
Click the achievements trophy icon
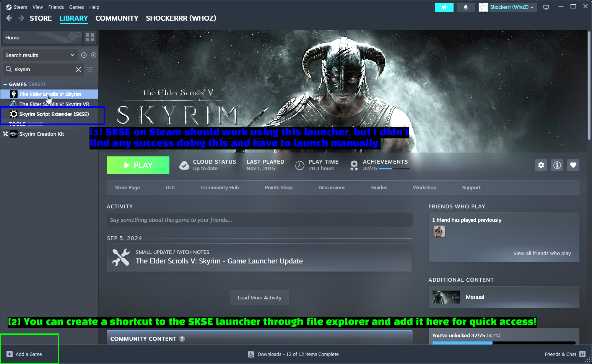tap(354, 165)
